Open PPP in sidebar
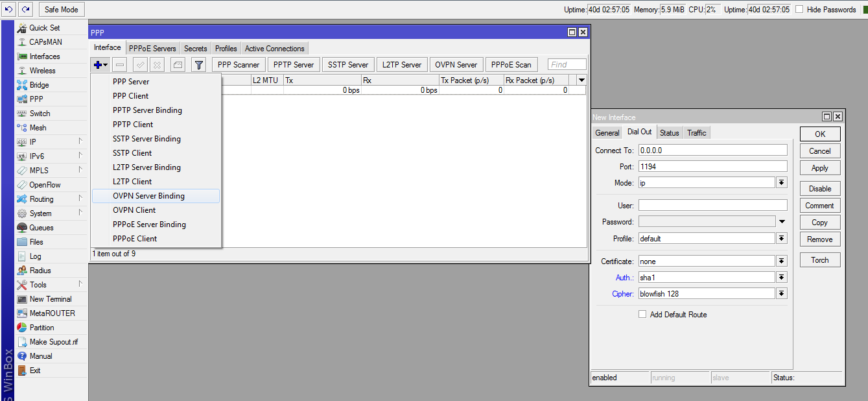 [36, 99]
